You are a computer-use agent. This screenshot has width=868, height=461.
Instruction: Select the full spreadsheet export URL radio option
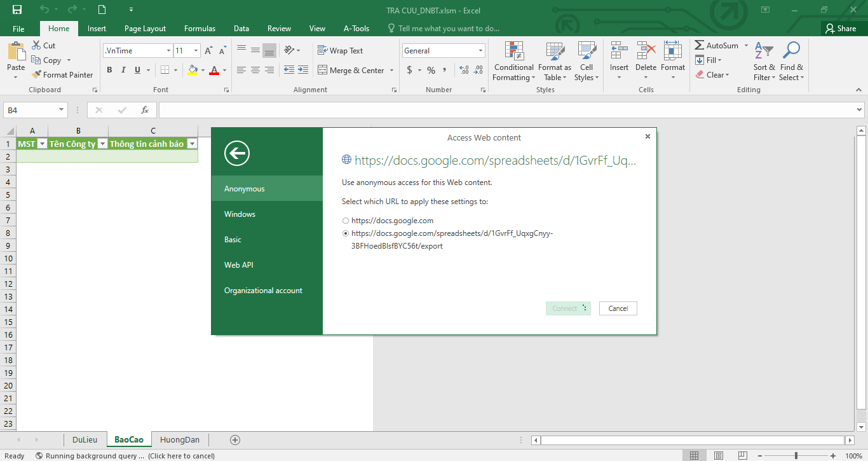(x=346, y=233)
